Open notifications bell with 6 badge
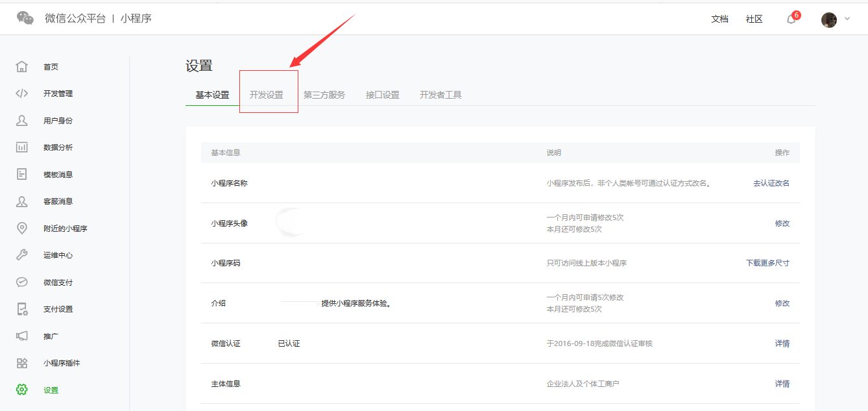The width and height of the screenshot is (868, 411). pyautogui.click(x=791, y=19)
